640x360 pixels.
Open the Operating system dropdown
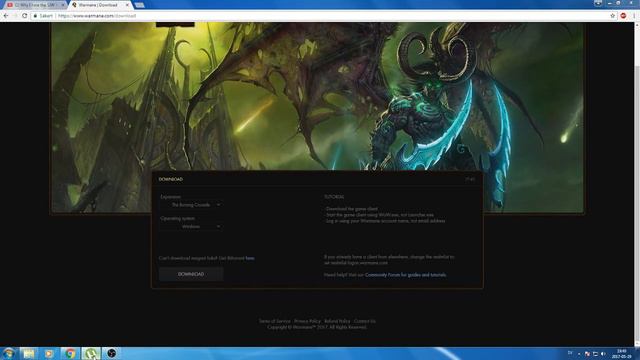[x=191, y=227]
